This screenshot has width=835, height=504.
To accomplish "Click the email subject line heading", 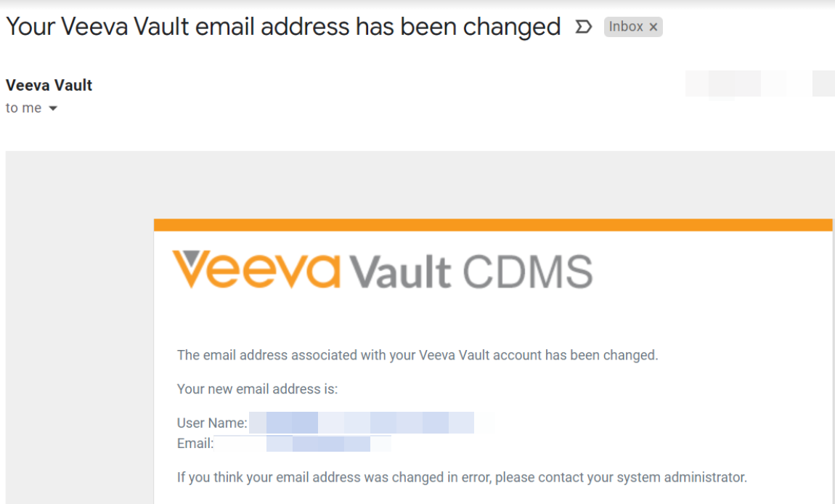I will click(283, 27).
